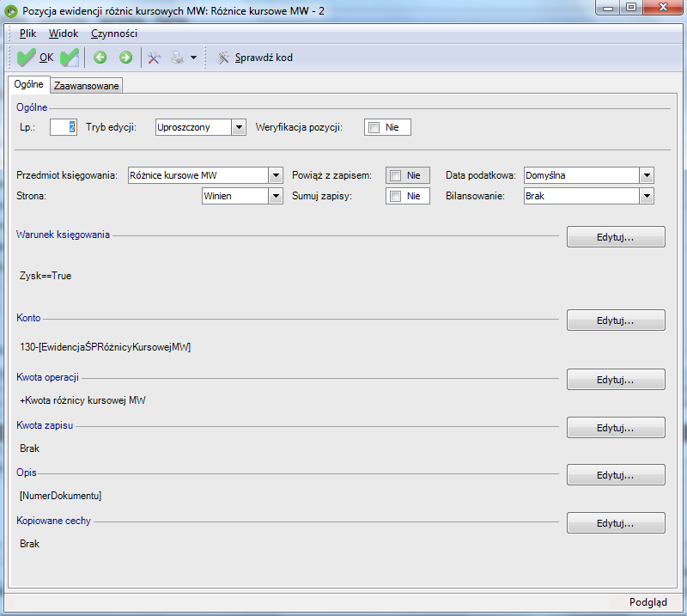Click the 130-[EwidencjaŚPRóżnicyKursowejMW] account text
The image size is (687, 616).
pyautogui.click(x=105, y=347)
